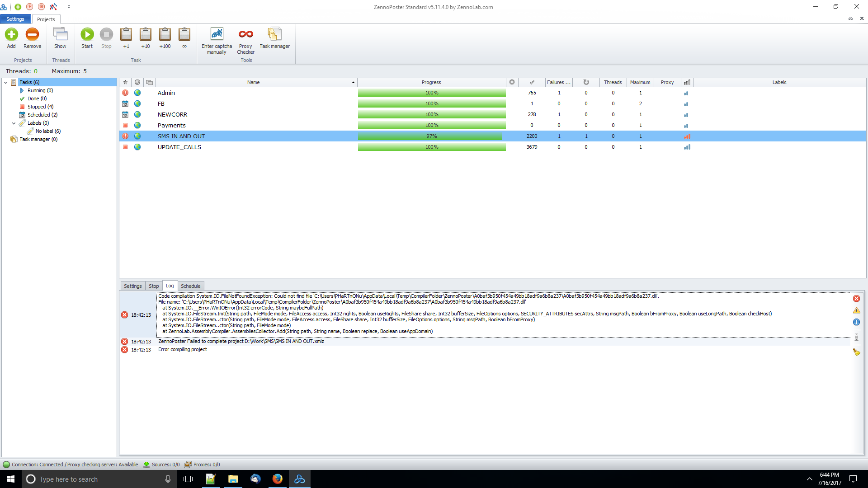Screen dimensions: 868x488
Task: Click the Name column sort arrow
Action: point(353,82)
